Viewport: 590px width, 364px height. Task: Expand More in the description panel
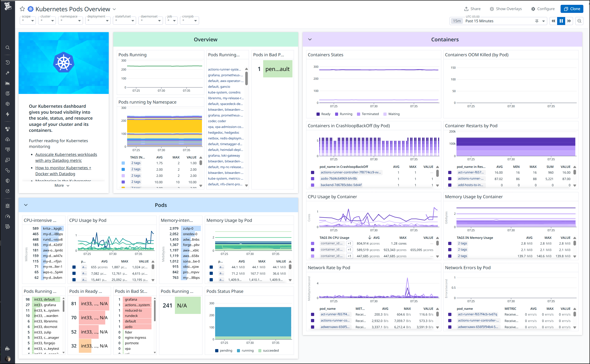pyautogui.click(x=62, y=185)
